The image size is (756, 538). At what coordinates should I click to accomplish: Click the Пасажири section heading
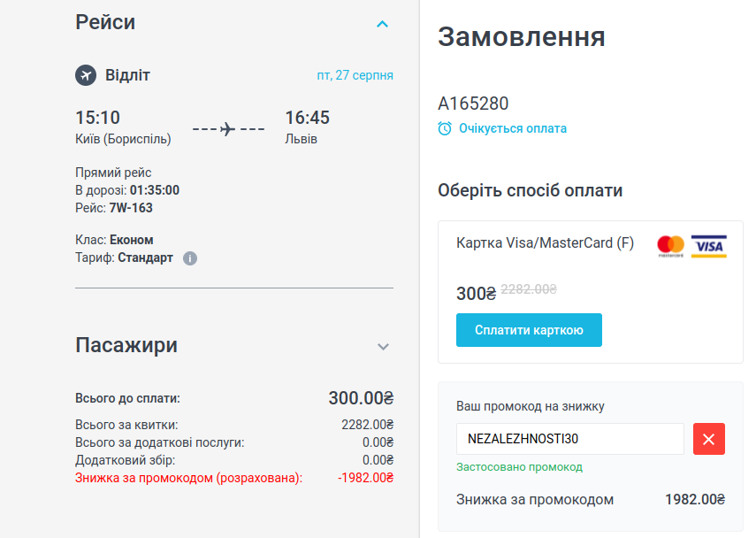(x=126, y=345)
